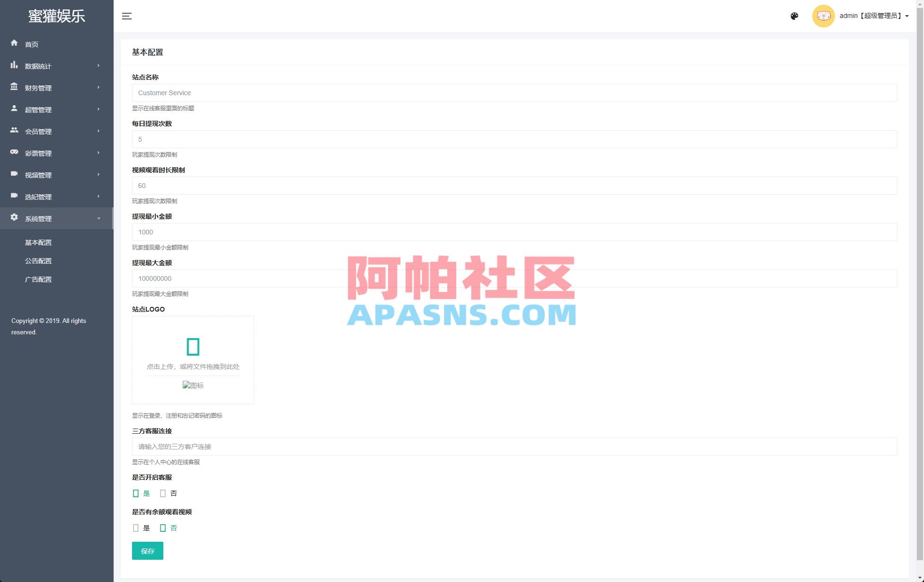Viewport: 924px width, 582px height.
Task: Switch to the 公告配置 page
Action: coord(38,260)
